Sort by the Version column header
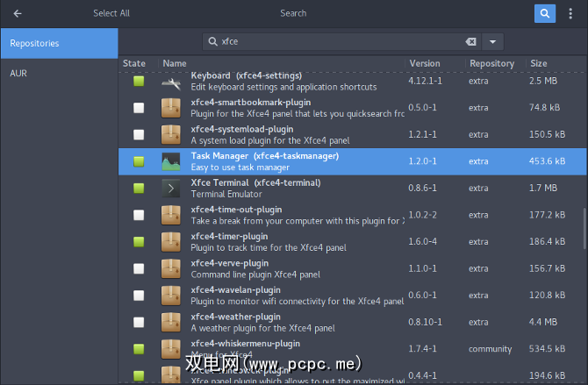The image size is (588, 385). pyautogui.click(x=425, y=63)
